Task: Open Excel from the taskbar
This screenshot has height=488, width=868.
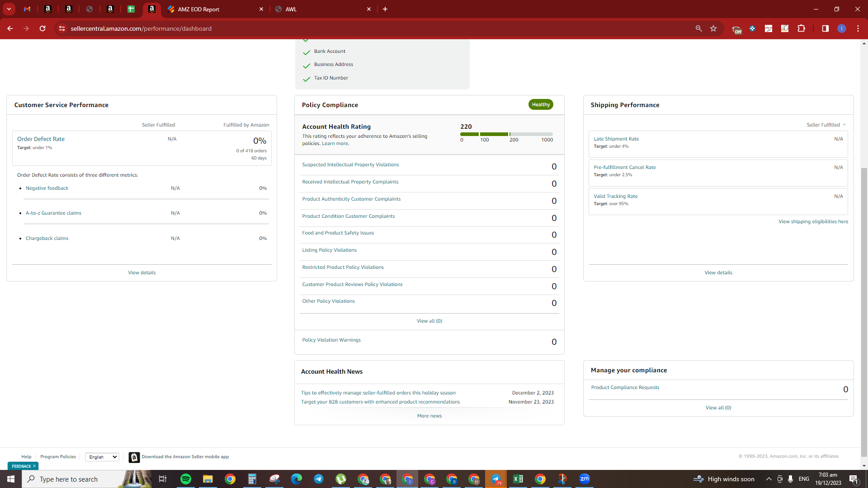Action: click(518, 479)
